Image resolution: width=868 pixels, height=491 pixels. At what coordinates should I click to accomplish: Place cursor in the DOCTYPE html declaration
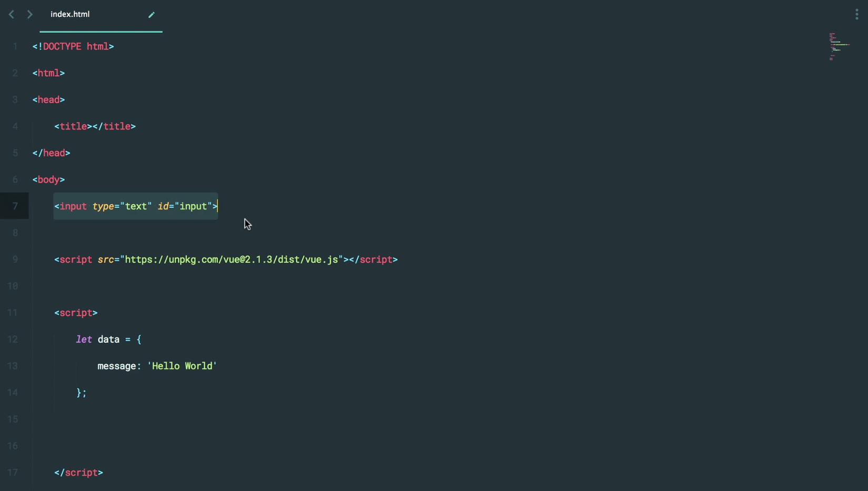[x=73, y=46]
